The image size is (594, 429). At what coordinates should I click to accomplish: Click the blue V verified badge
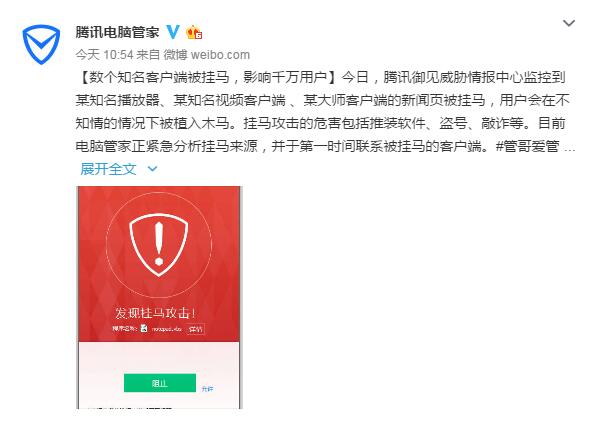(173, 32)
